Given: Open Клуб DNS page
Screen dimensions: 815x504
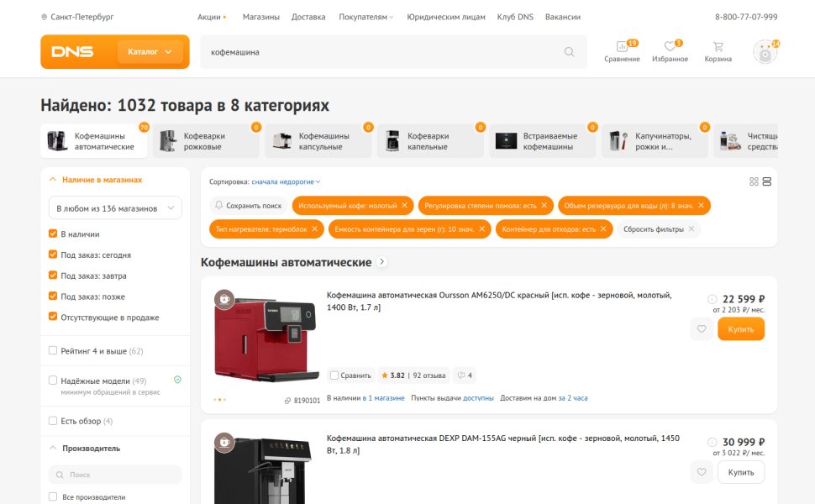Looking at the screenshot, I should pyautogui.click(x=515, y=17).
